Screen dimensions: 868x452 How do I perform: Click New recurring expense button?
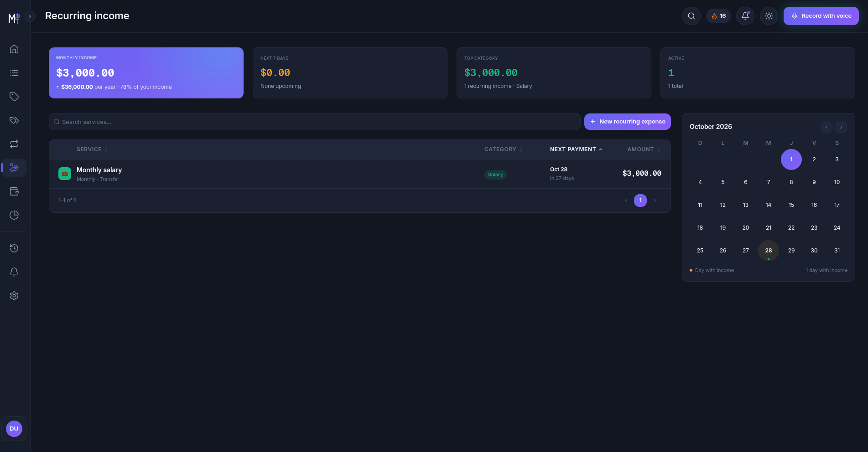point(628,122)
